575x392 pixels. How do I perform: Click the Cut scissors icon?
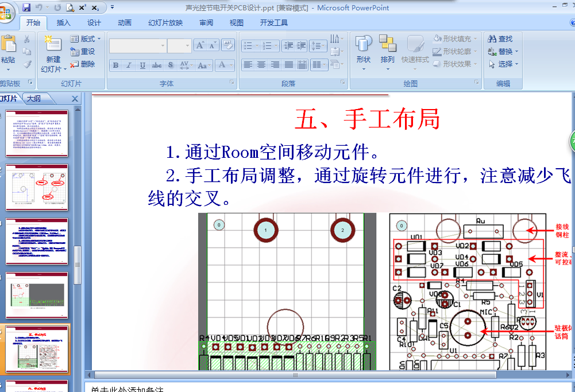pyautogui.click(x=27, y=39)
